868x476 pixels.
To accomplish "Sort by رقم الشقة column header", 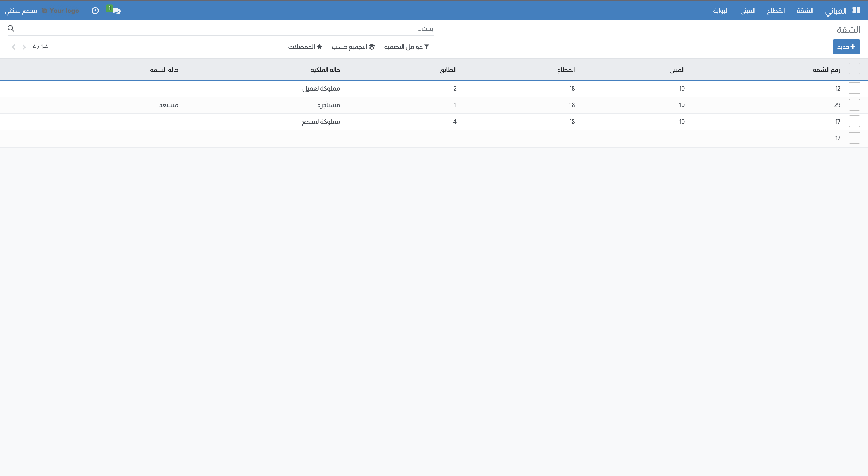I will tap(826, 70).
